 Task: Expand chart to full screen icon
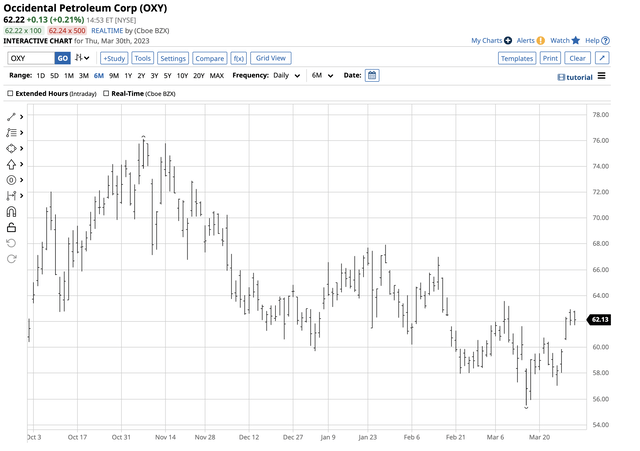(x=602, y=58)
